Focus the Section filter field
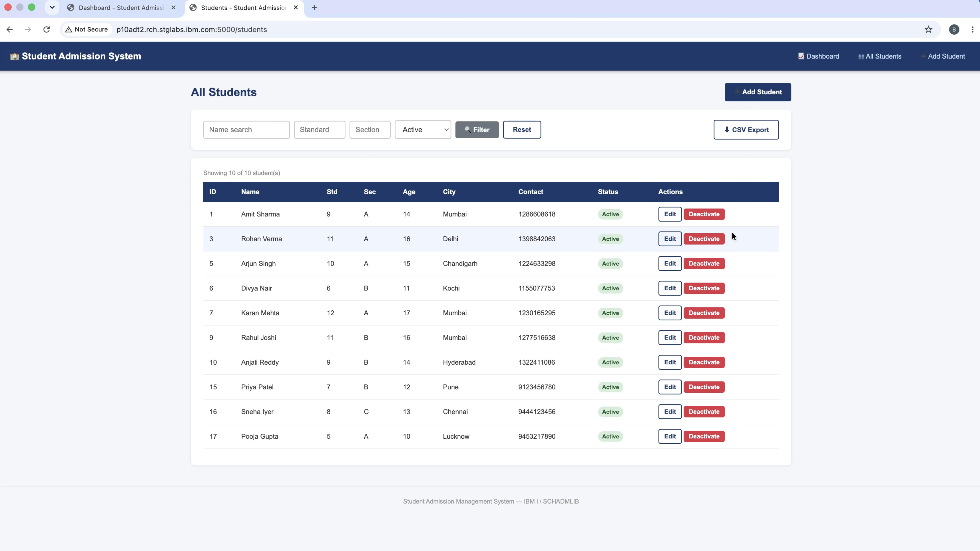 pos(370,130)
